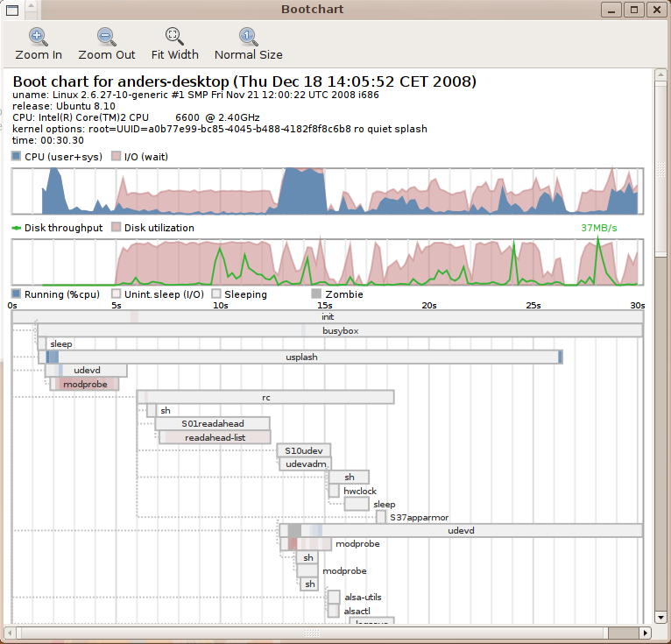Image resolution: width=671 pixels, height=644 pixels.
Task: Click the S37apparmor process label
Action: [419, 517]
